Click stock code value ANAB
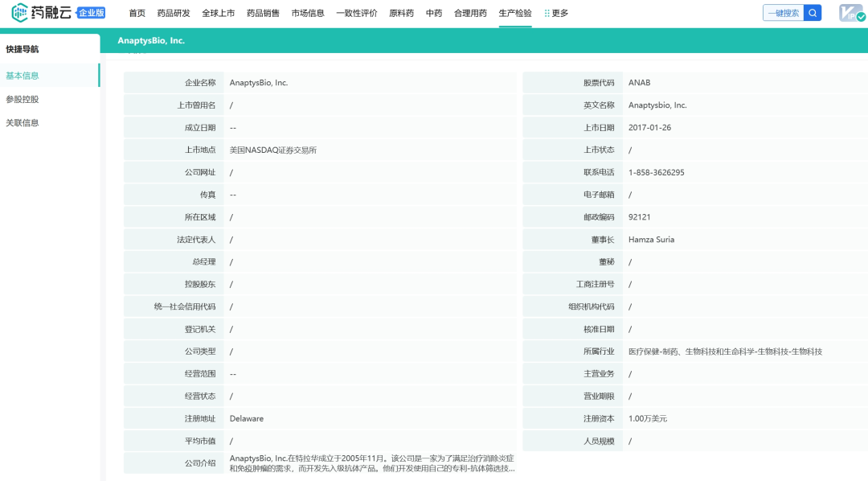 click(640, 83)
